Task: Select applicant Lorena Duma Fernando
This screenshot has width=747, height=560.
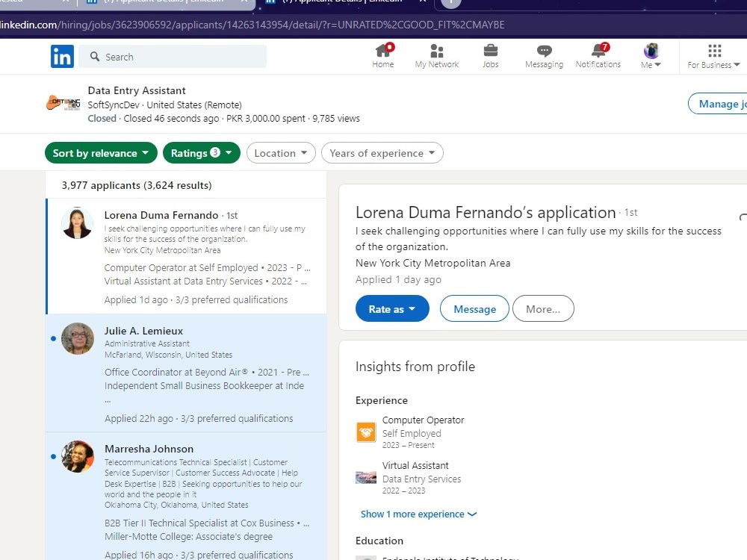Action: [x=186, y=256]
